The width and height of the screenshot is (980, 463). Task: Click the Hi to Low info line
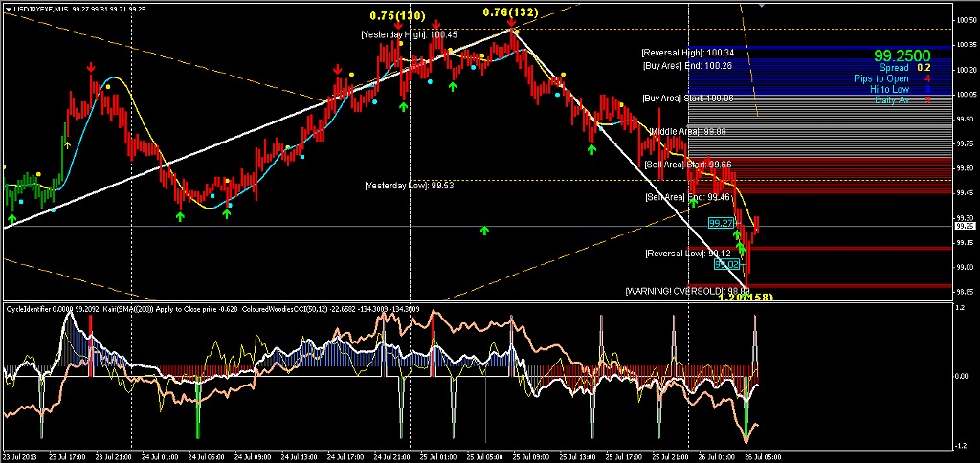(x=901, y=89)
